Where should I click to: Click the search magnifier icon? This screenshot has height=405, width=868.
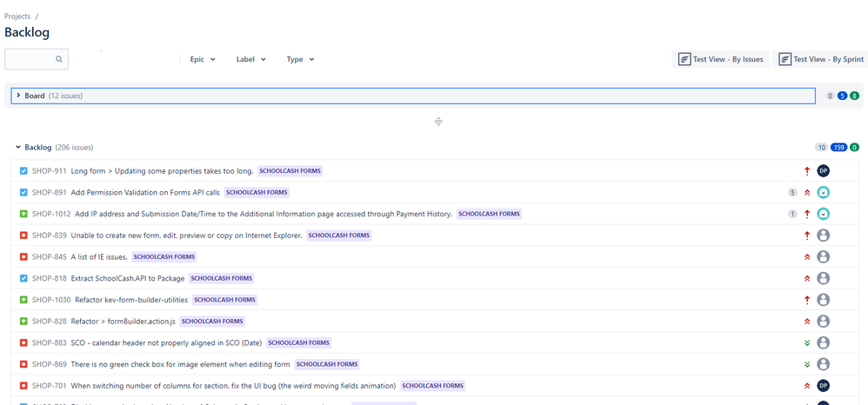pos(58,59)
